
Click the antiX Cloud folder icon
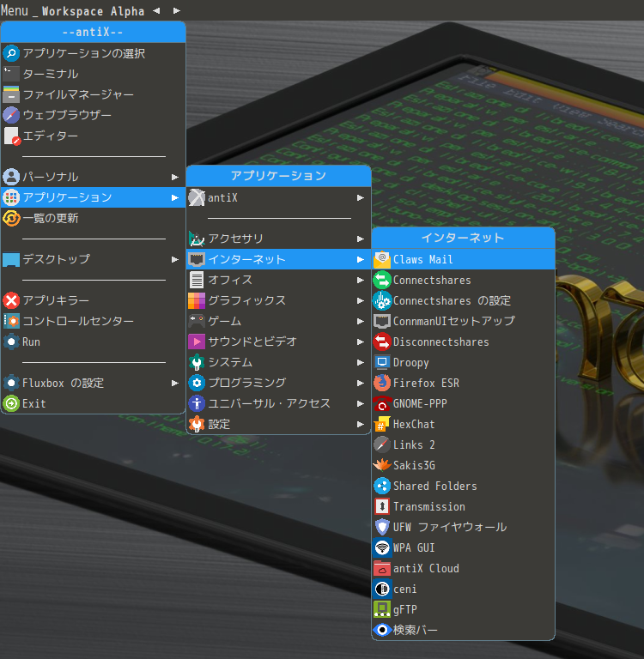pos(382,568)
